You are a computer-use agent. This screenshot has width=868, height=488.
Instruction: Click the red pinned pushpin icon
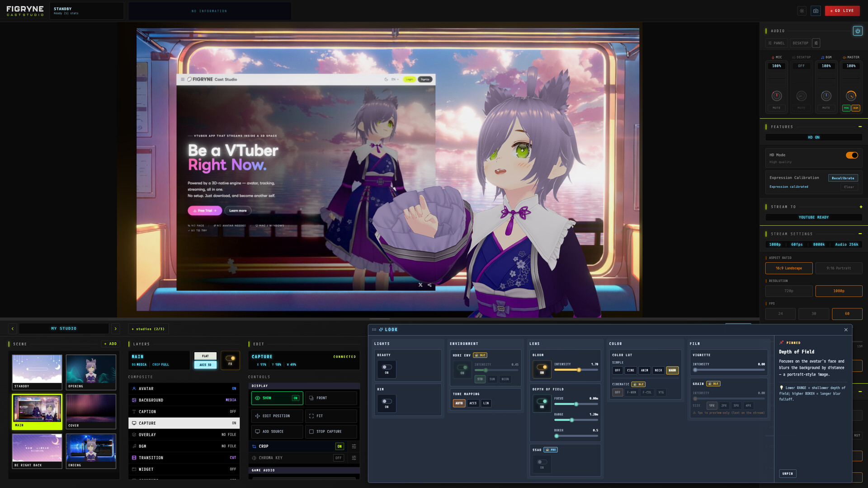pyautogui.click(x=782, y=343)
